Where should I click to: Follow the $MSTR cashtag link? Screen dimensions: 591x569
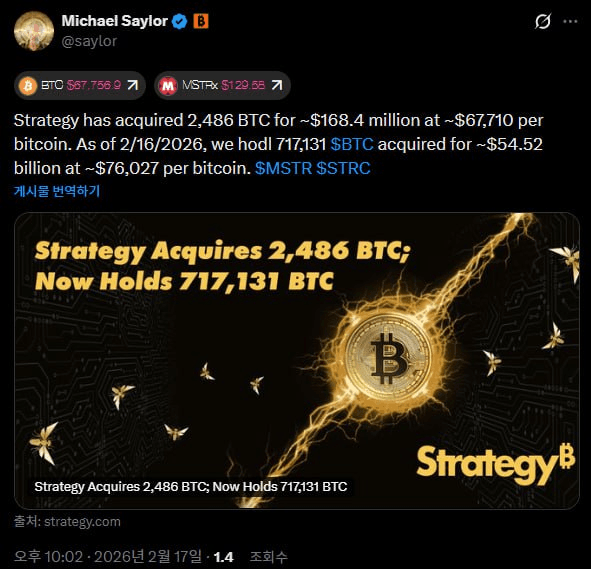tap(283, 168)
